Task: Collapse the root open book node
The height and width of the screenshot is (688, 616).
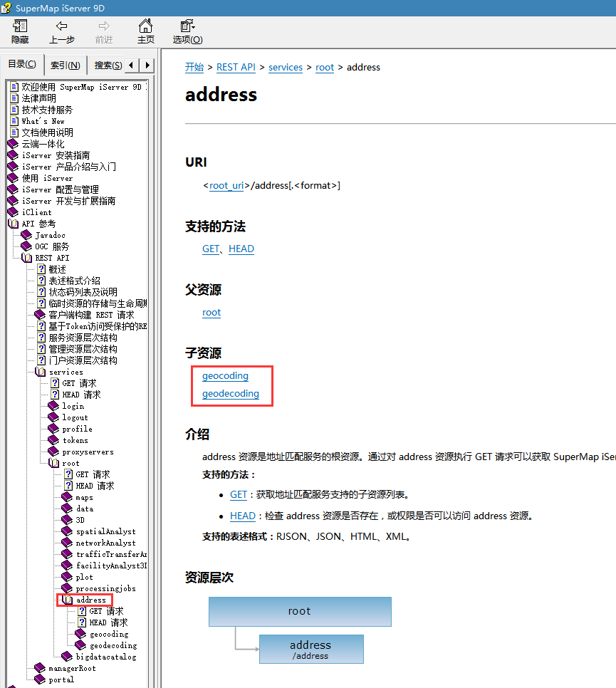Action: coord(53,463)
